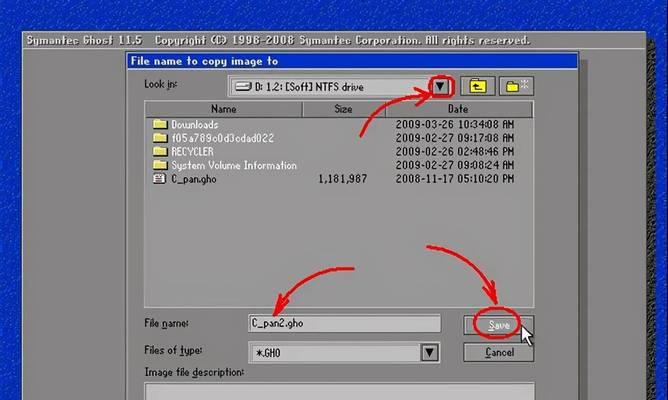Select the Downloads folder icon
The width and height of the screenshot is (668, 400).
[x=160, y=124]
